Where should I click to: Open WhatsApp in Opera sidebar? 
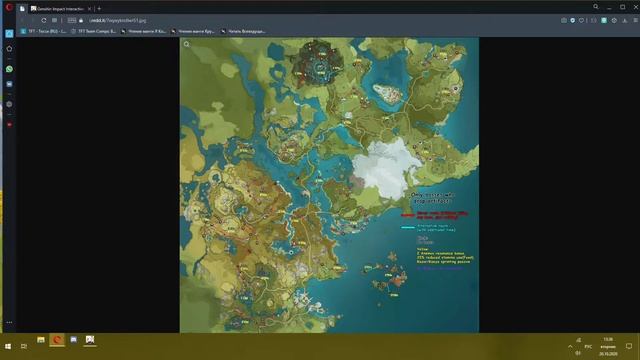(9, 69)
